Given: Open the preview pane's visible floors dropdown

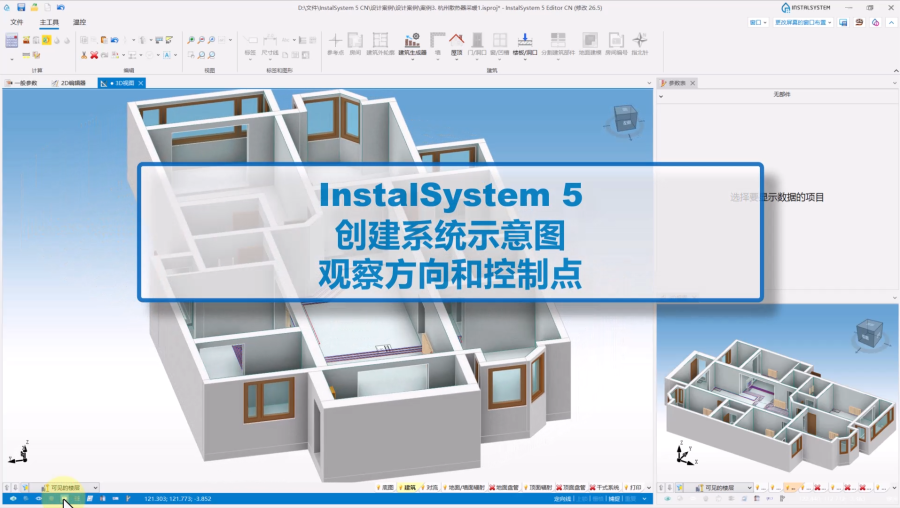Looking at the screenshot, I should [720, 487].
